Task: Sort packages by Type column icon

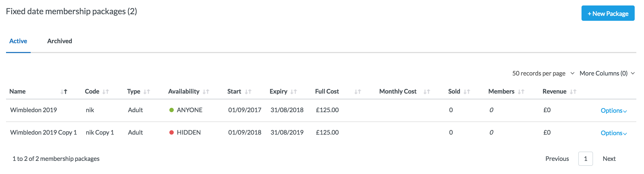Action: coord(147,92)
